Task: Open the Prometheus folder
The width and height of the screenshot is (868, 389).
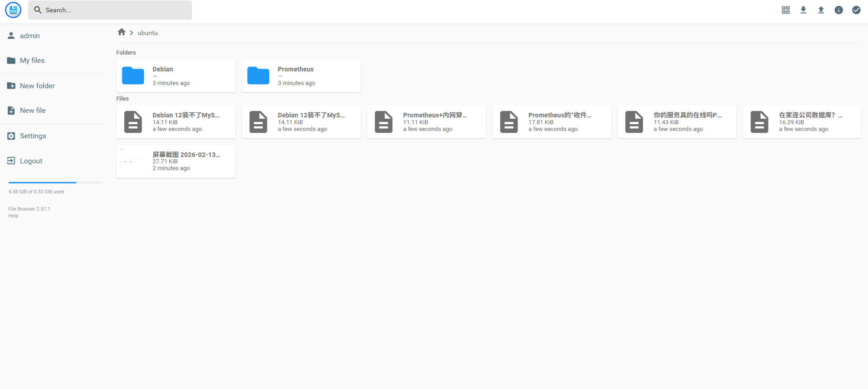Action: (x=301, y=76)
